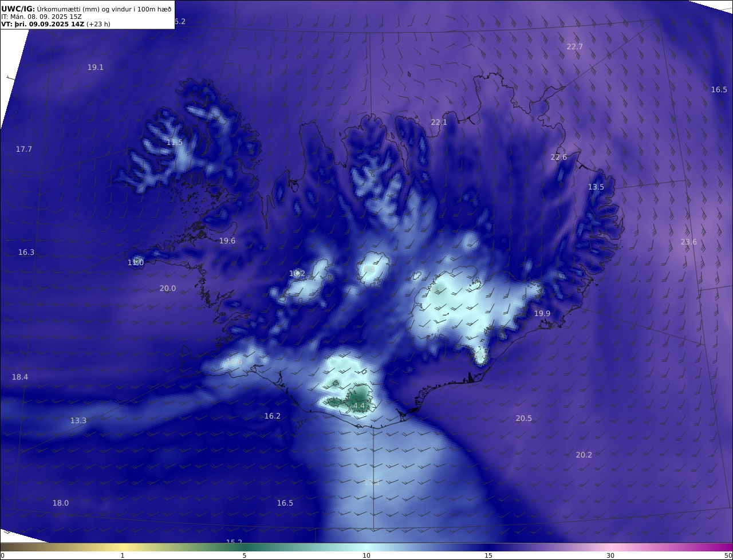This screenshot has width=733, height=560.
Task: Click the color scale tick labeled 50
Action: [x=728, y=555]
